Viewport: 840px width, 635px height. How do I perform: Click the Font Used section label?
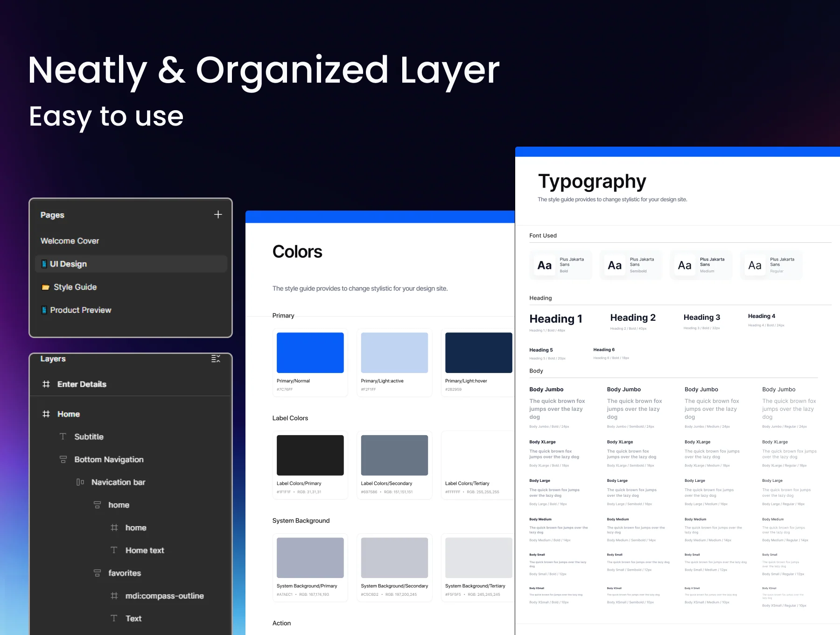click(x=543, y=236)
